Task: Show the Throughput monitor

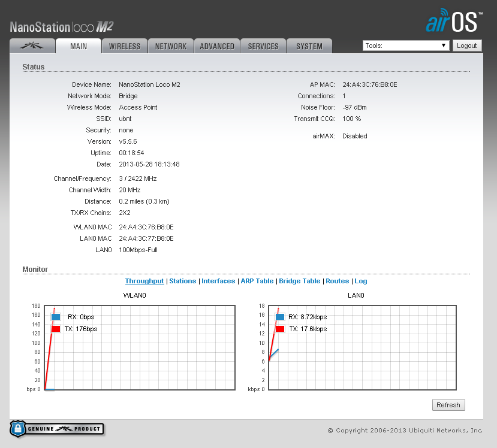Action: tap(144, 281)
